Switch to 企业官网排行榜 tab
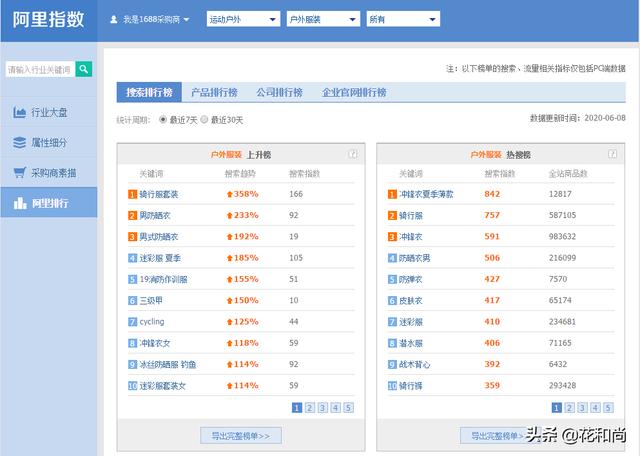Viewport: 640px width, 456px height. coord(354,92)
